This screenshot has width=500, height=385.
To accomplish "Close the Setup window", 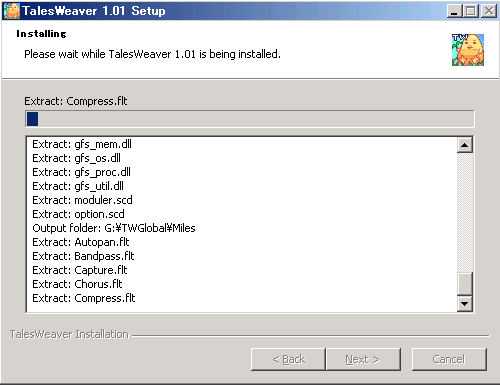I will point(489,11).
